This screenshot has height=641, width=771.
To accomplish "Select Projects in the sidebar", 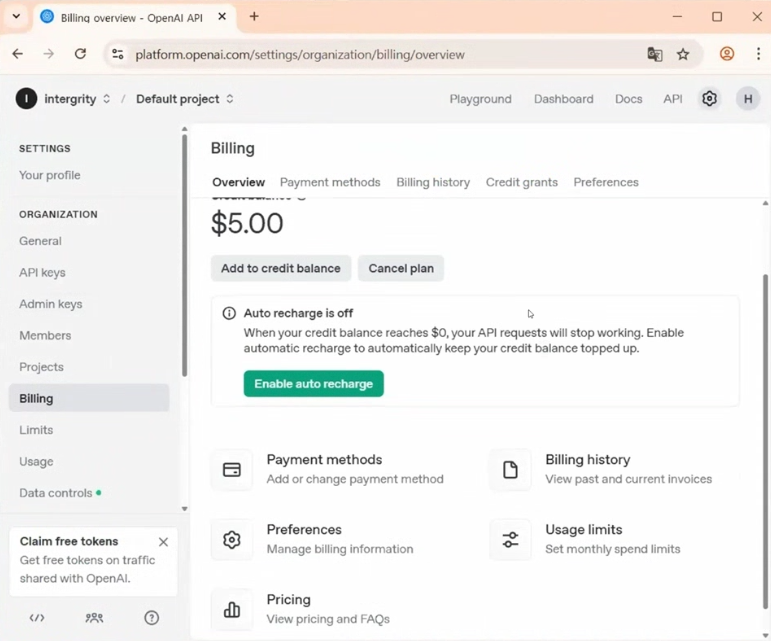I will pyautogui.click(x=41, y=367).
